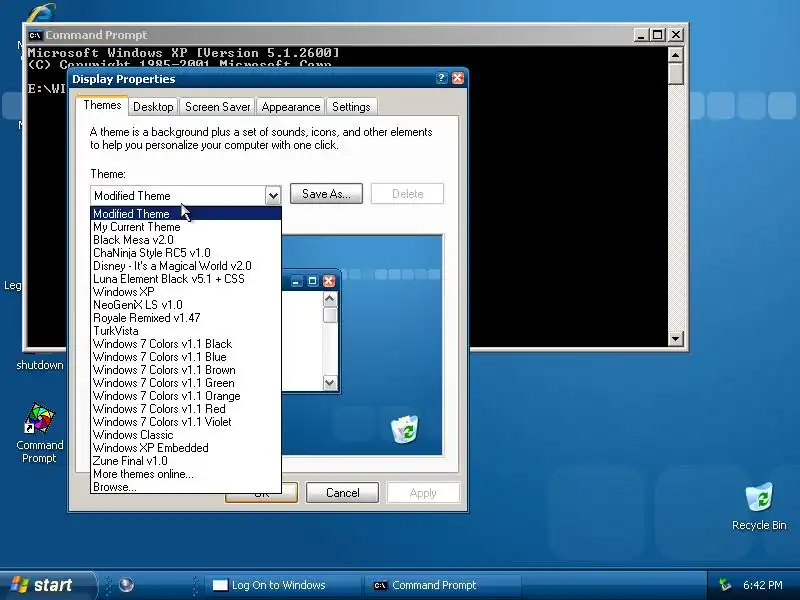The width and height of the screenshot is (800, 600).
Task: Select Zune Final v1.0 theme
Action: point(186,461)
